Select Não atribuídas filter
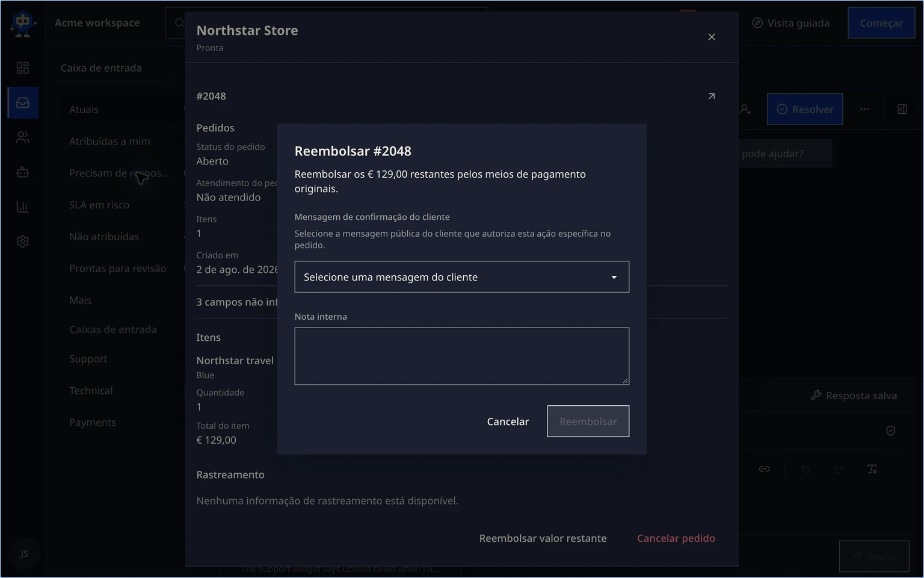The height and width of the screenshot is (578, 924). tap(104, 237)
